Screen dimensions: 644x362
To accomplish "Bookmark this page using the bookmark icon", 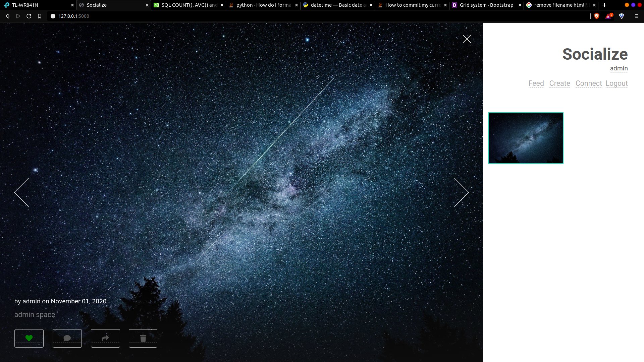I will click(x=40, y=16).
